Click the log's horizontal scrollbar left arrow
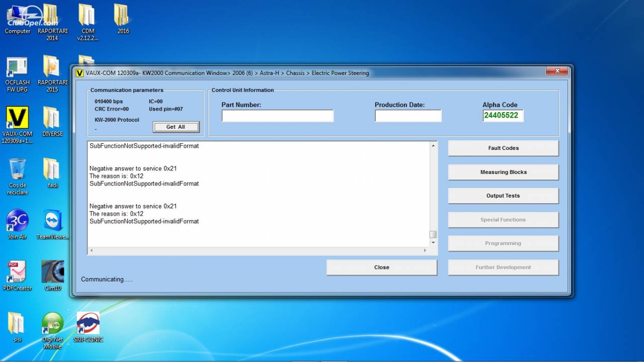The width and height of the screenshot is (644, 362). [x=91, y=250]
